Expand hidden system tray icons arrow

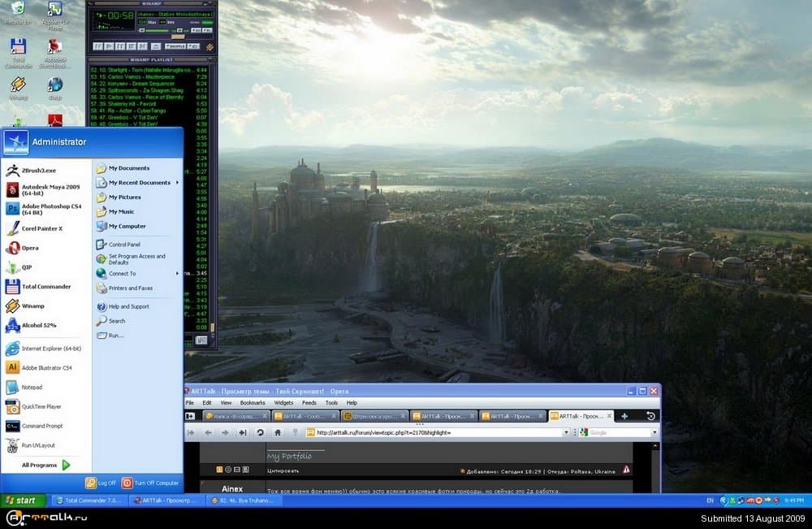pyautogui.click(x=723, y=501)
